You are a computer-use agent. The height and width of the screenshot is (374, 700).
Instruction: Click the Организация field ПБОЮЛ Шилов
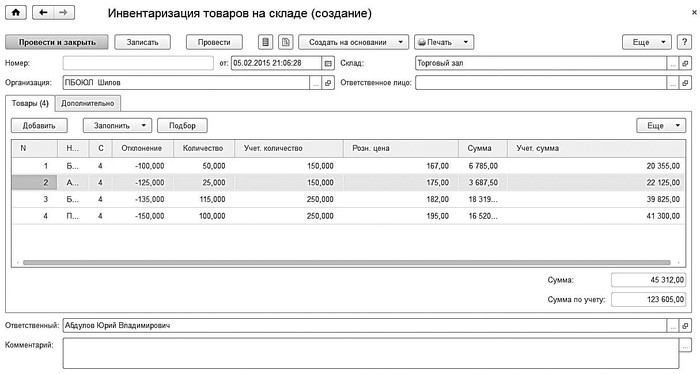point(186,83)
